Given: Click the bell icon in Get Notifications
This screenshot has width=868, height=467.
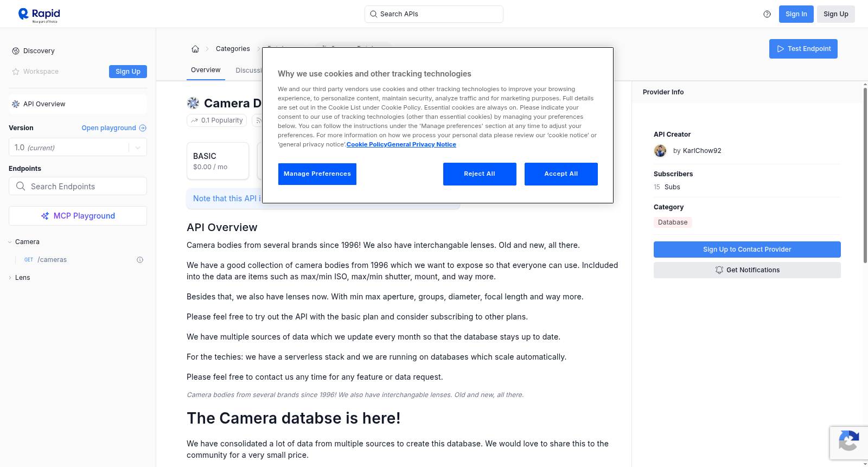Looking at the screenshot, I should click(x=719, y=270).
